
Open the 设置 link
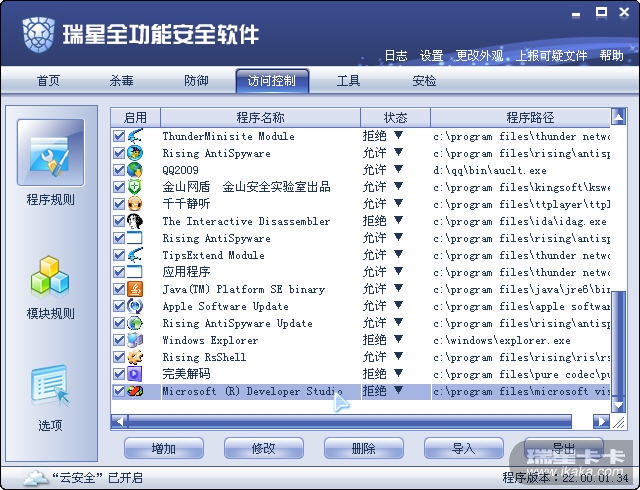click(431, 55)
